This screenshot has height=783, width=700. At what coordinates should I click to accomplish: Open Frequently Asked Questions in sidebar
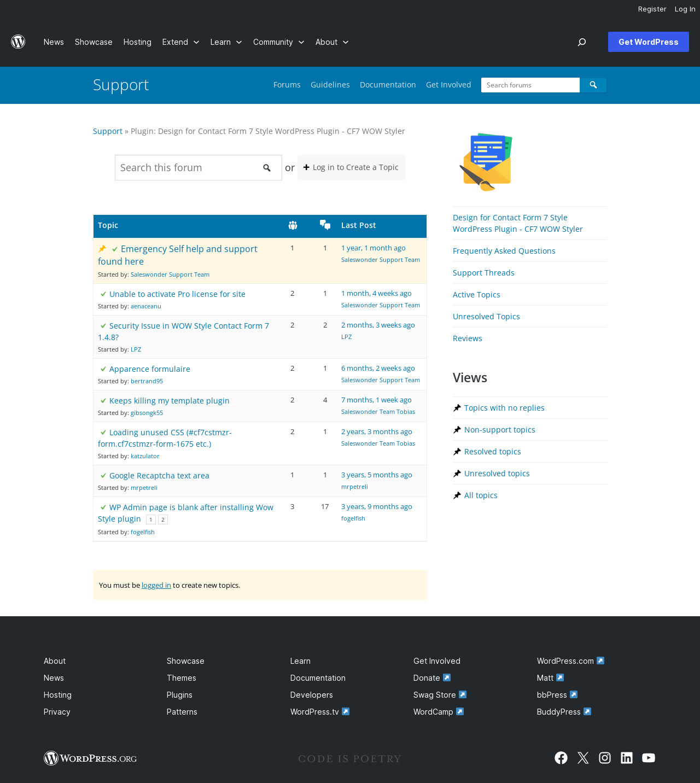504,251
